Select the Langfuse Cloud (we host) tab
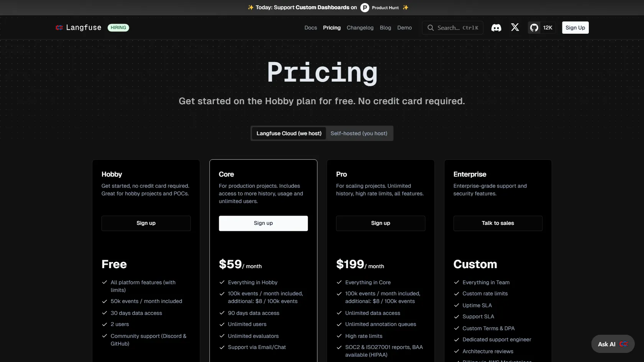 pos(289,133)
